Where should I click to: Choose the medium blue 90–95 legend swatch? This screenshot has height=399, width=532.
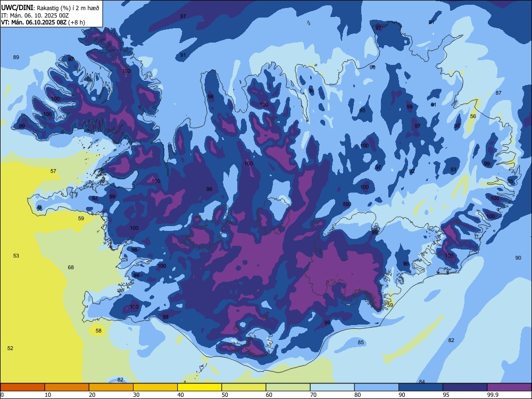(421, 387)
